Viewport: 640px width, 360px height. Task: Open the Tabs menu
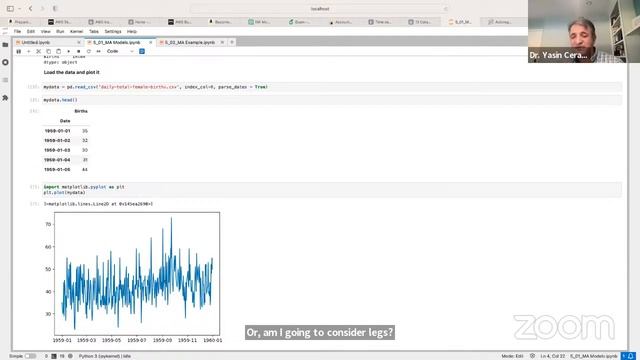[93, 31]
